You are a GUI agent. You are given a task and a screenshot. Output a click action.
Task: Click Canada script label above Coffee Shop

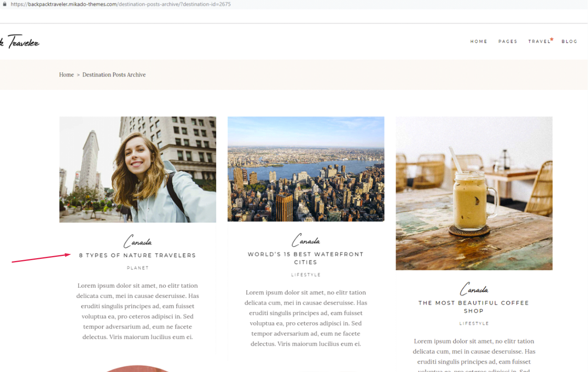[474, 289]
